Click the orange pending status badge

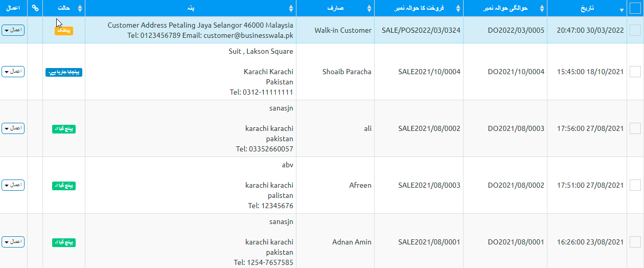pos(64,31)
